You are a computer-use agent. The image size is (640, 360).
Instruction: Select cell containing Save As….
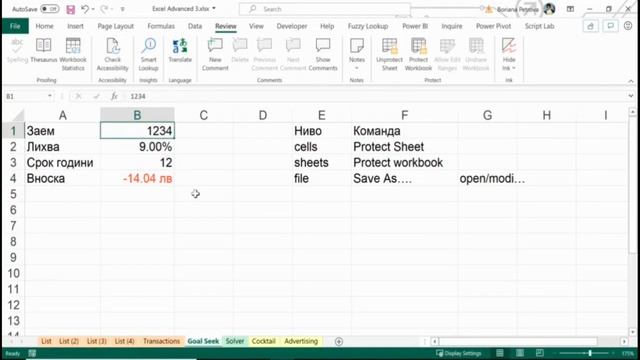tap(404, 178)
